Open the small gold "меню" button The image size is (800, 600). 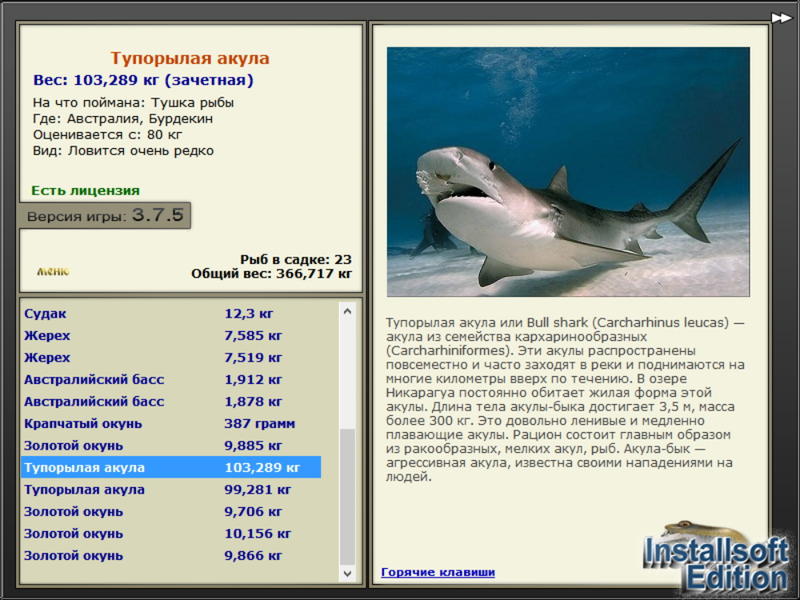[53, 271]
